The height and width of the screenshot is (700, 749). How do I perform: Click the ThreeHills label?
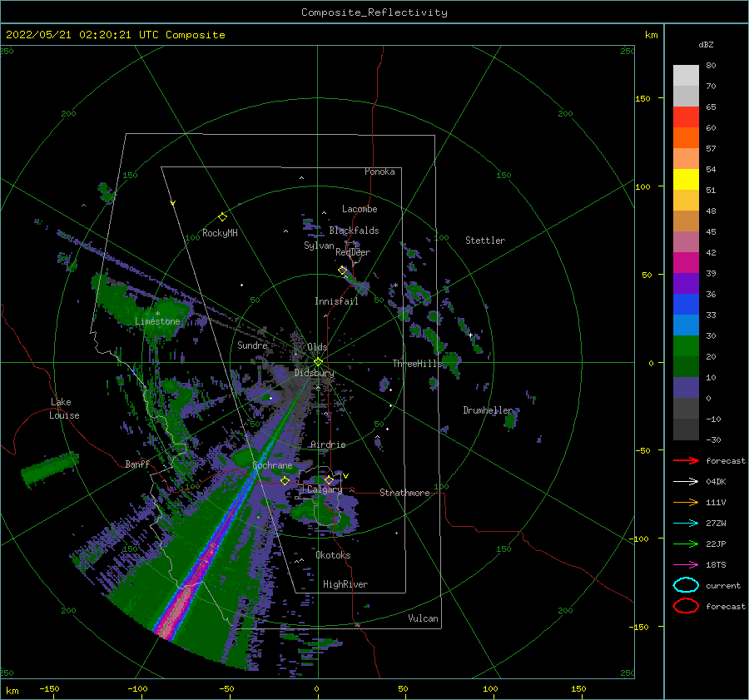(x=417, y=364)
